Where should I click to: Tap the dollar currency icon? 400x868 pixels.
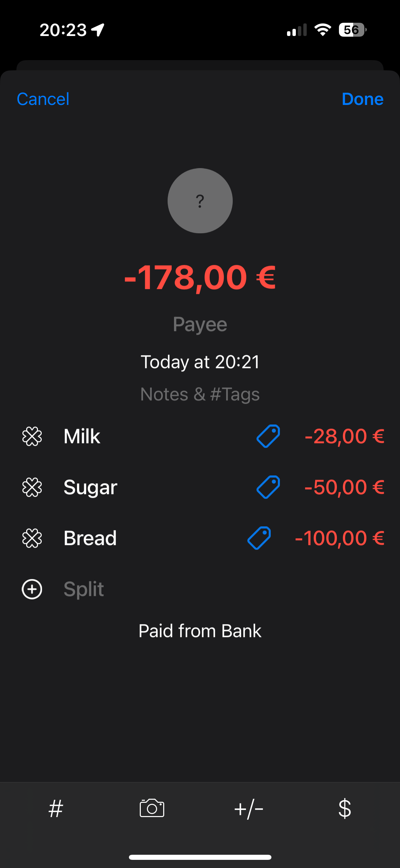[344, 809]
